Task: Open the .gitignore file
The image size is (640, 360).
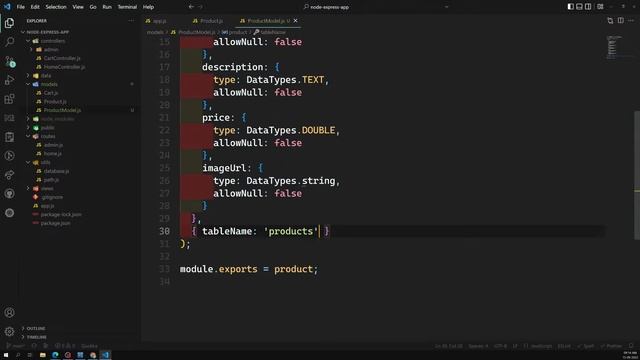Action: click(x=52, y=197)
